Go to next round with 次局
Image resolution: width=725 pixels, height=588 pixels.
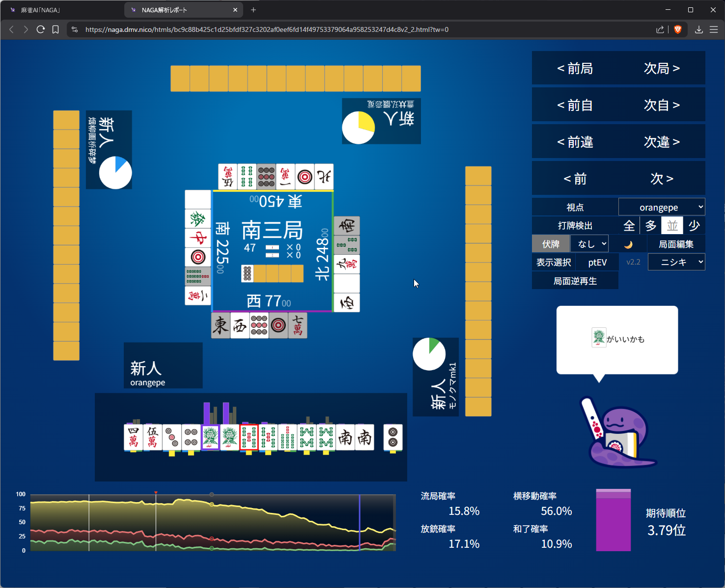661,68
